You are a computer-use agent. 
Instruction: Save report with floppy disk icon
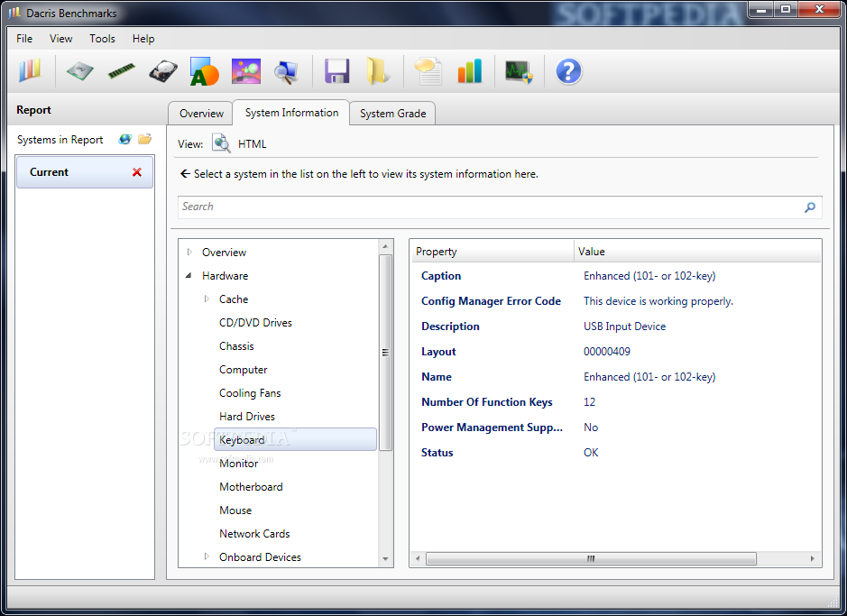coord(337,70)
